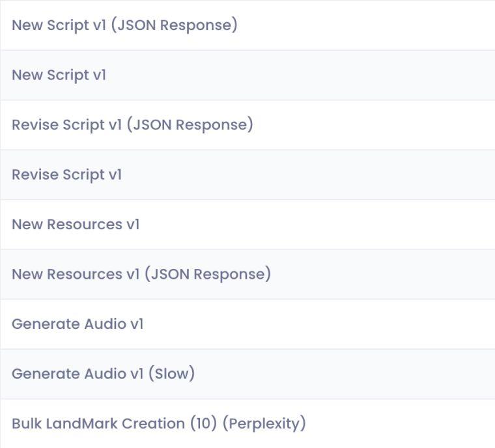This screenshot has width=495, height=448.
Task: Choose Revise Script v1 (JSON Response)
Action: pos(132,124)
